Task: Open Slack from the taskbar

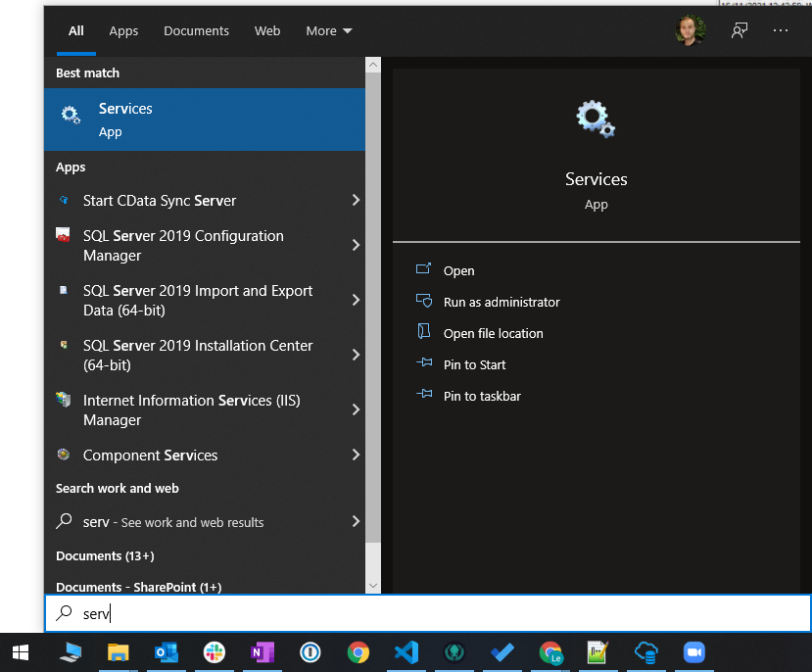Action: [215, 652]
